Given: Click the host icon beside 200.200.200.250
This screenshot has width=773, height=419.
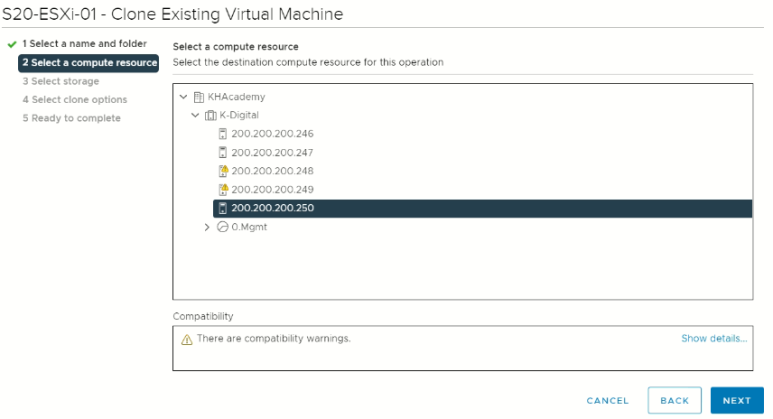Looking at the screenshot, I should tap(223, 208).
